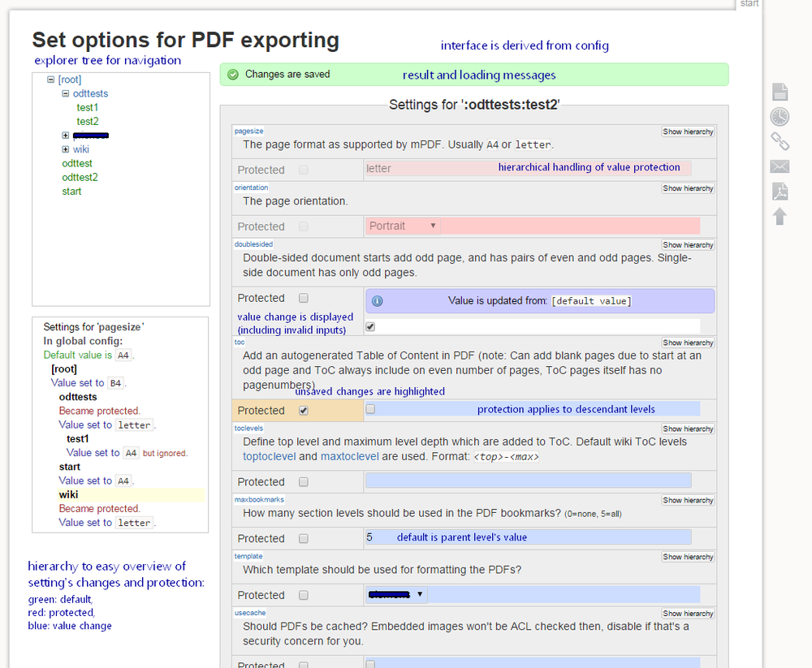Open old revisions clock icon
Screen dimensions: 812x668
point(780,117)
